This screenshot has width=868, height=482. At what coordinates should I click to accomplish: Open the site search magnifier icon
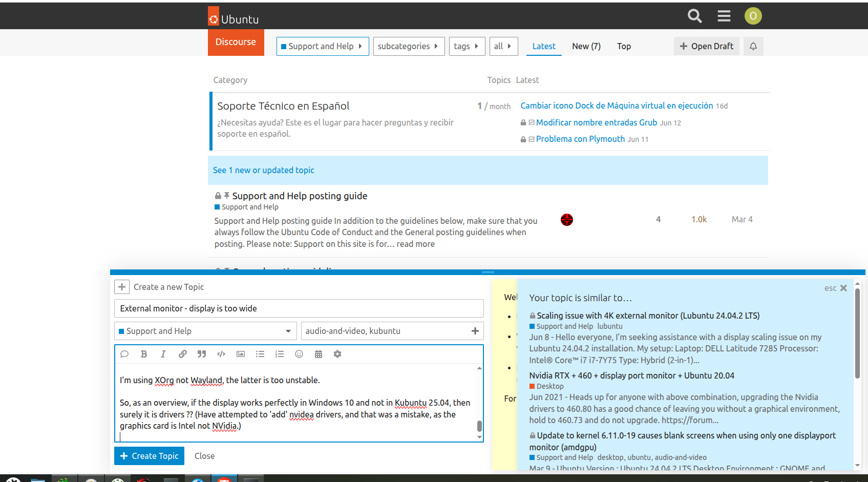tap(694, 16)
